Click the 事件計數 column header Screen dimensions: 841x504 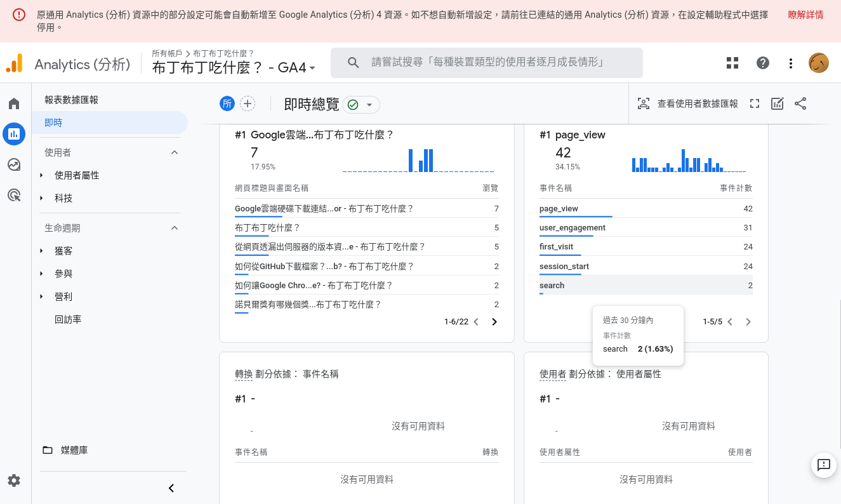pos(736,188)
